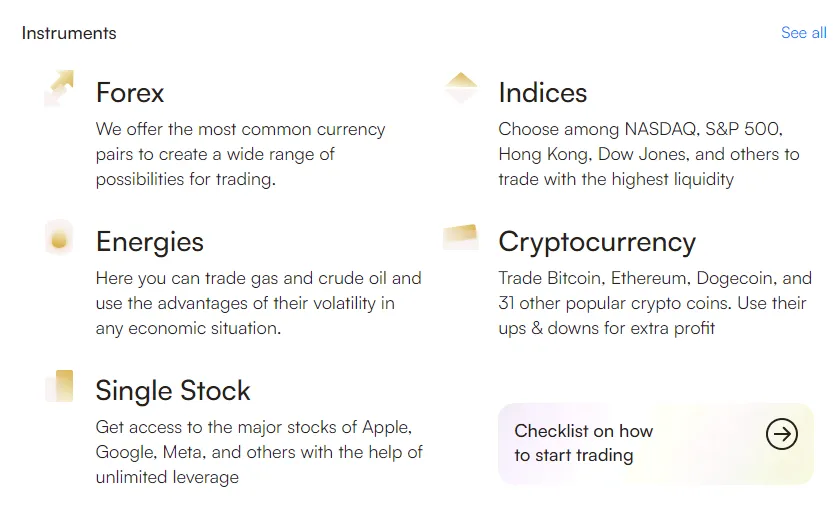Click the Apple, Google, Meta stocks description
The image size is (840, 527).
[259, 452]
